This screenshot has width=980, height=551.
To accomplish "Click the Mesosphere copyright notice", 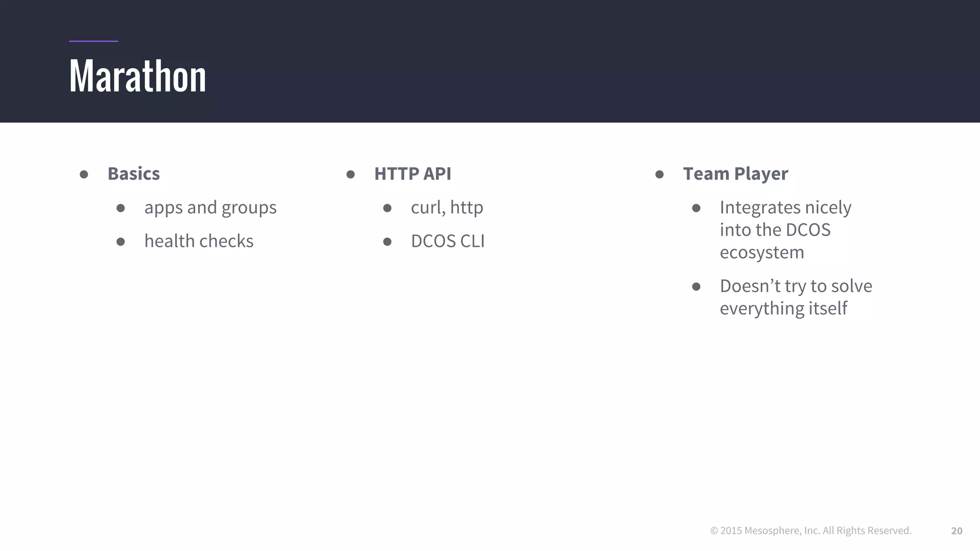I will coord(811,530).
